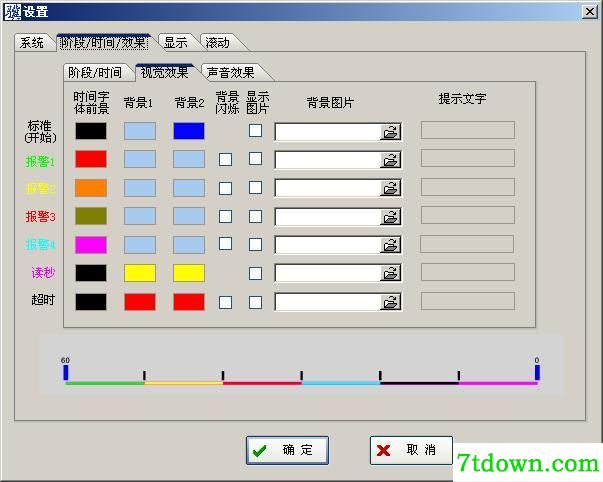603x482 pixels.
Task: Enable 显示图片 for 报警3
Action: pos(255,216)
